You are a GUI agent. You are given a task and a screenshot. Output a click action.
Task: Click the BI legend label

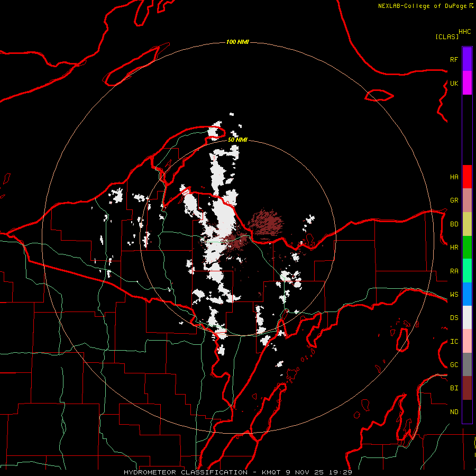454,388
